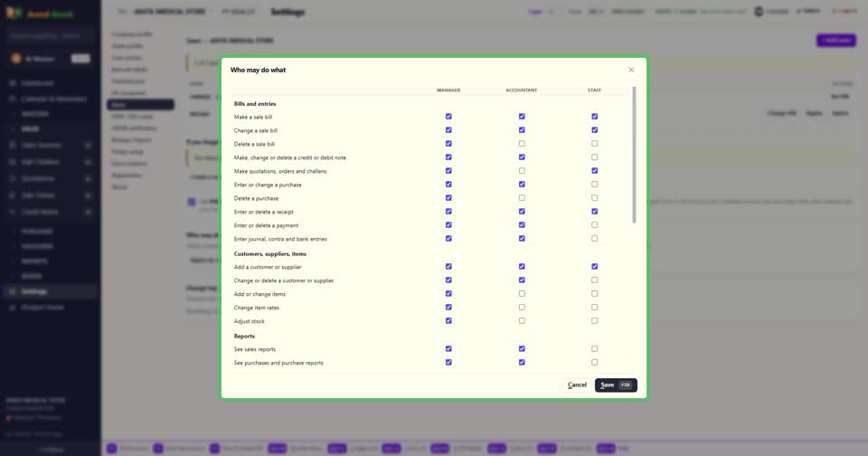Uncheck Accountant for Enter or change a purchase
This screenshot has height=456, width=868.
coord(522,185)
